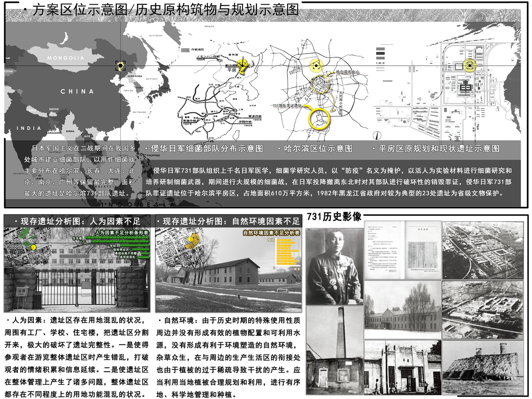Select the 平房区原规划和现状遗址示意图 caption
Viewport: 532px width, 399px height.
coord(439,149)
